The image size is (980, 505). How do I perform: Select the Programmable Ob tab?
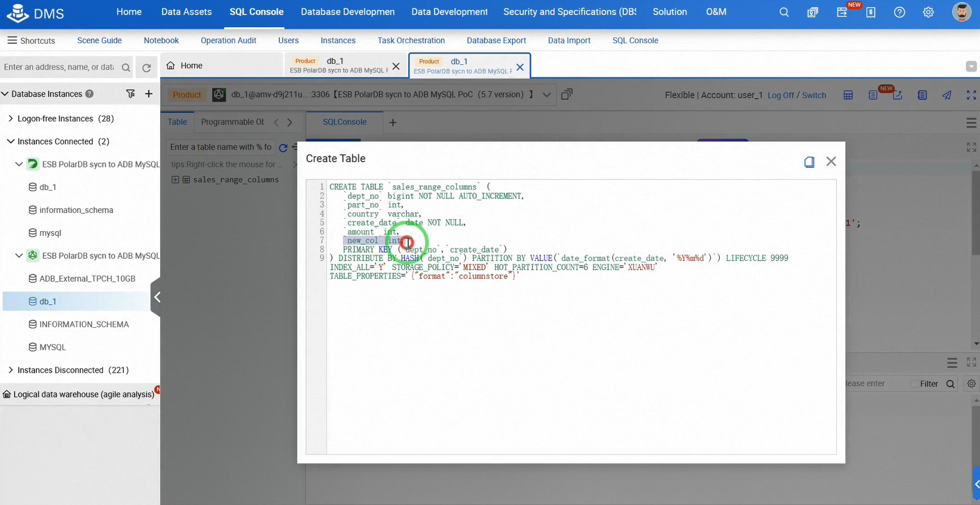click(232, 122)
